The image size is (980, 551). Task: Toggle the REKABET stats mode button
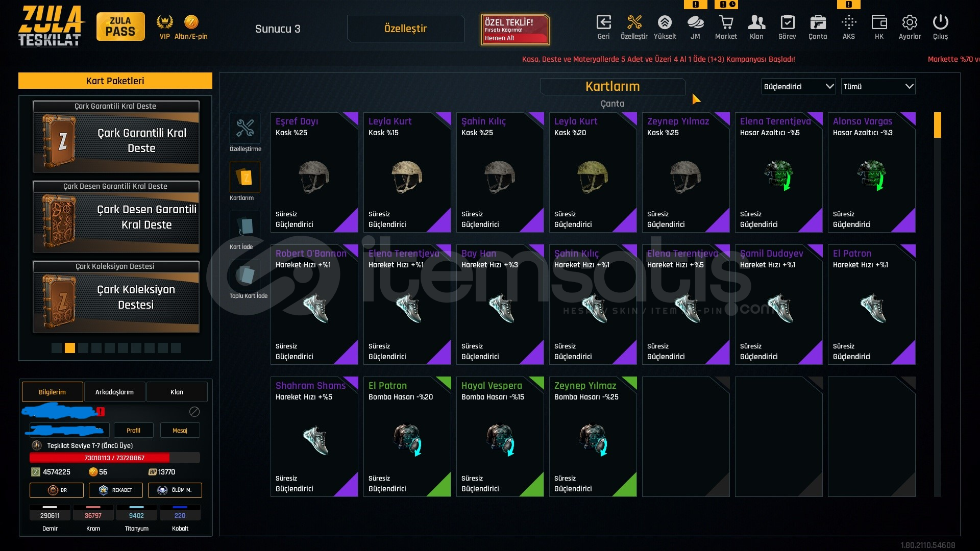pos(115,490)
